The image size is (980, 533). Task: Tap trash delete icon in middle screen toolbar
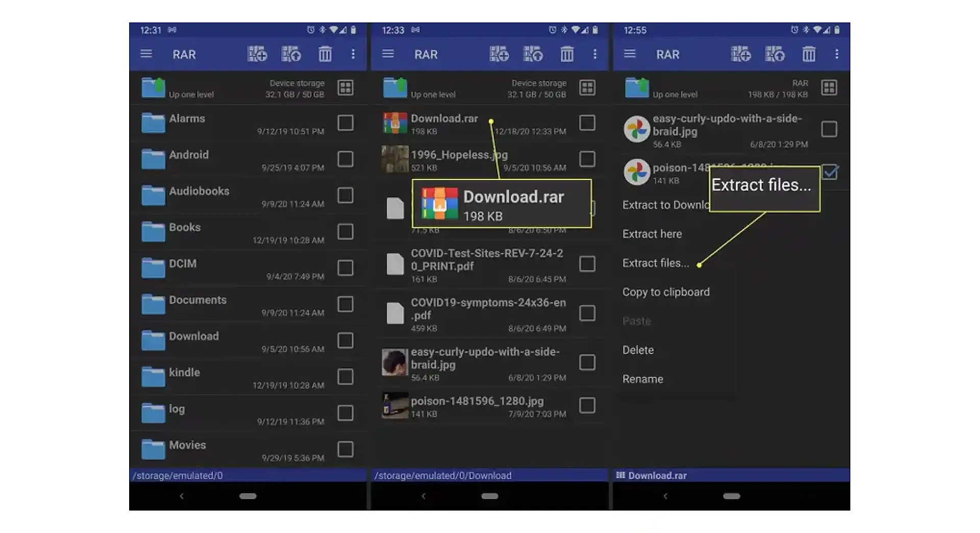[567, 54]
